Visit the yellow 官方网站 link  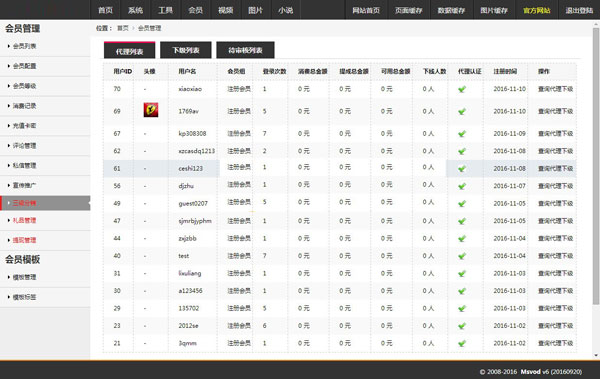pos(536,10)
